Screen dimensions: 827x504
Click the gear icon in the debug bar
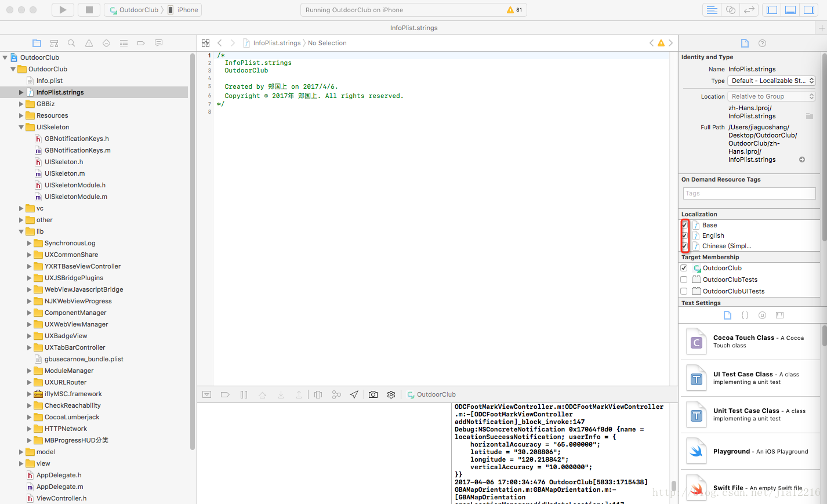click(x=391, y=394)
